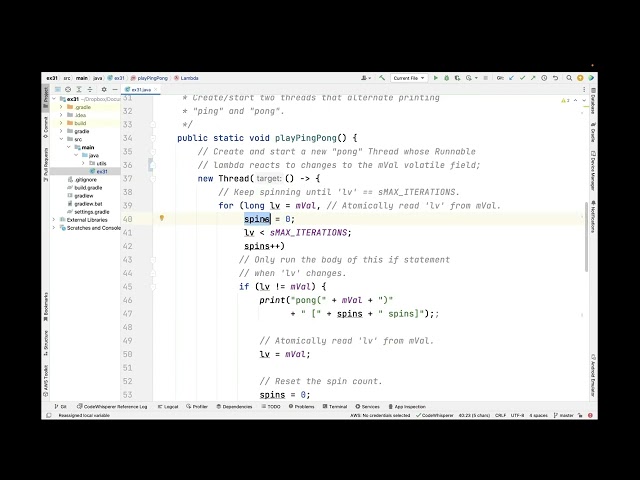Jump to previous highlighted error arrow
Image resolution: width=640 pixels, height=480 pixels.
[576, 100]
